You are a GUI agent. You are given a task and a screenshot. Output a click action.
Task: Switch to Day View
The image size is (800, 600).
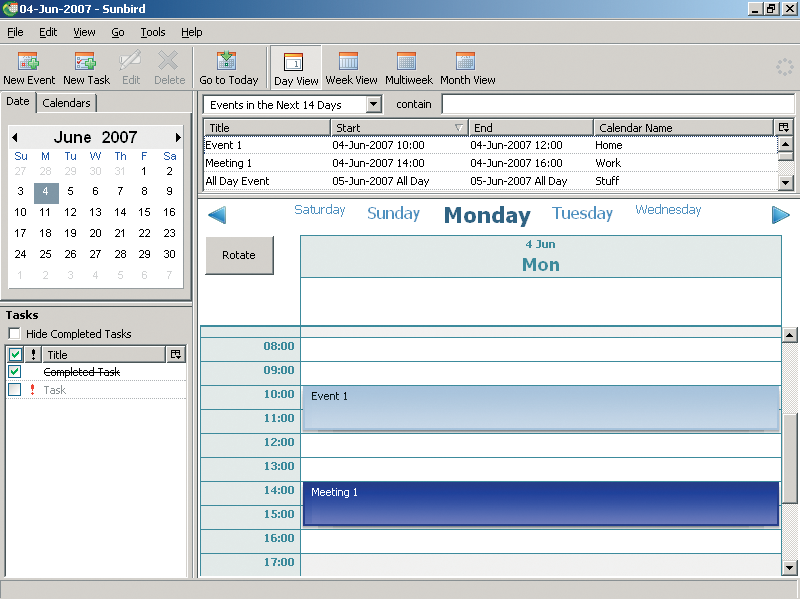tap(295, 68)
